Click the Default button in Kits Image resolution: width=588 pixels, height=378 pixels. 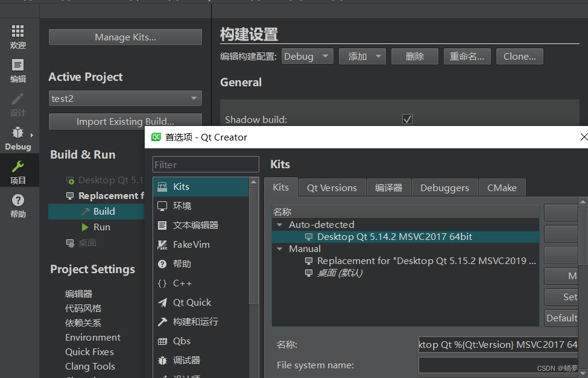561,318
